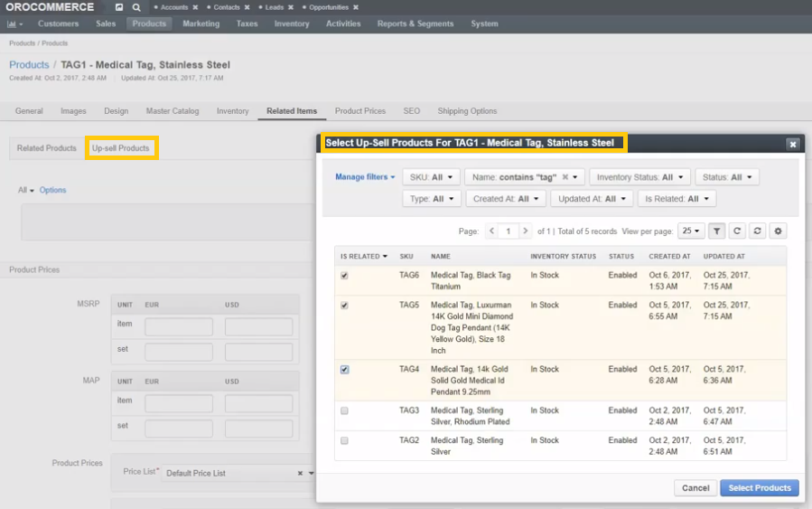Click the MAP set USD price field

coord(258,429)
